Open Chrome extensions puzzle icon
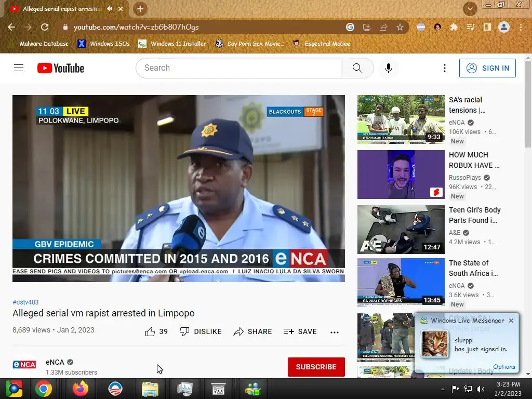 coord(454,27)
